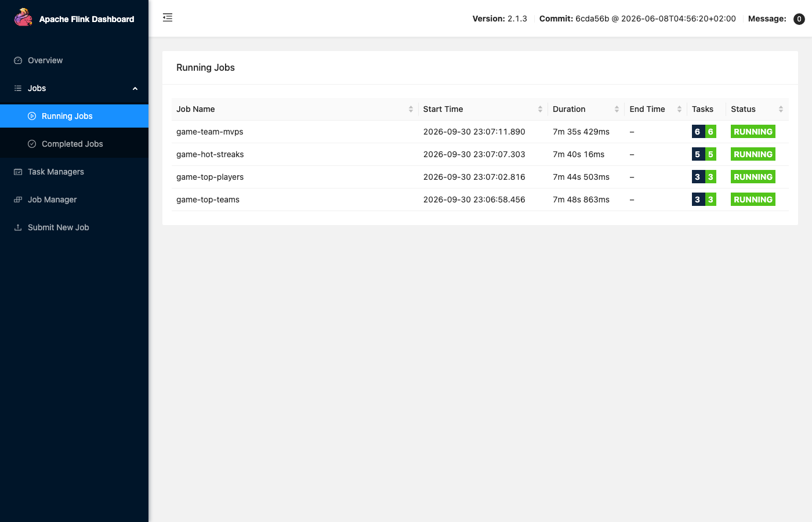Click dark tasks badge for game-top-players
Viewport: 812px width, 522px height.
point(698,177)
